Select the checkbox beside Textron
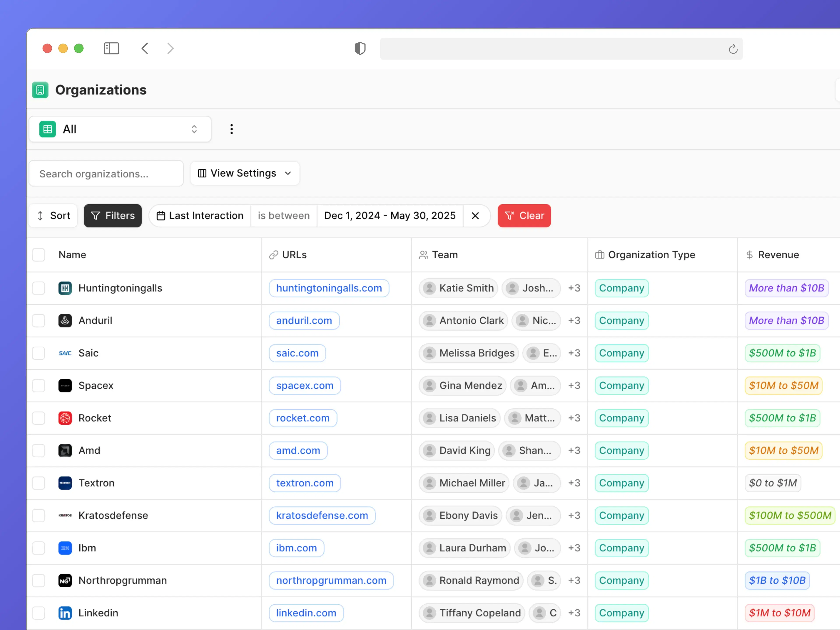 pos(39,483)
